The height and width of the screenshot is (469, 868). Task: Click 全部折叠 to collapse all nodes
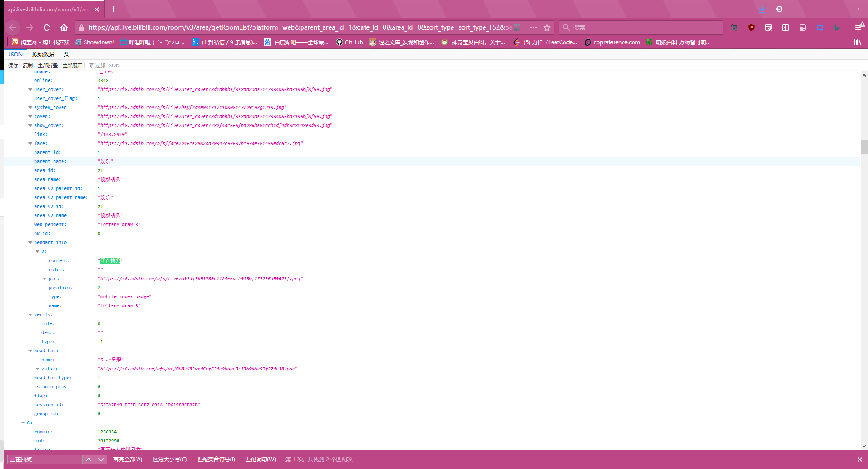click(x=48, y=65)
